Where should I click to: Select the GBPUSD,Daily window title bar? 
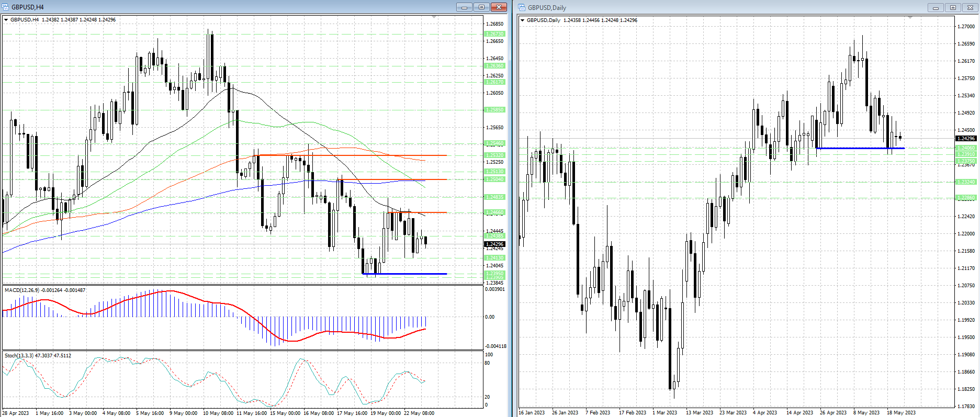tap(733, 8)
